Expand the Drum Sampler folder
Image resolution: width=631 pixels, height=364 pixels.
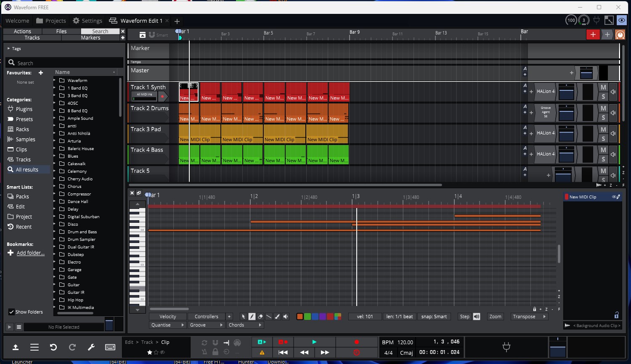point(55,240)
